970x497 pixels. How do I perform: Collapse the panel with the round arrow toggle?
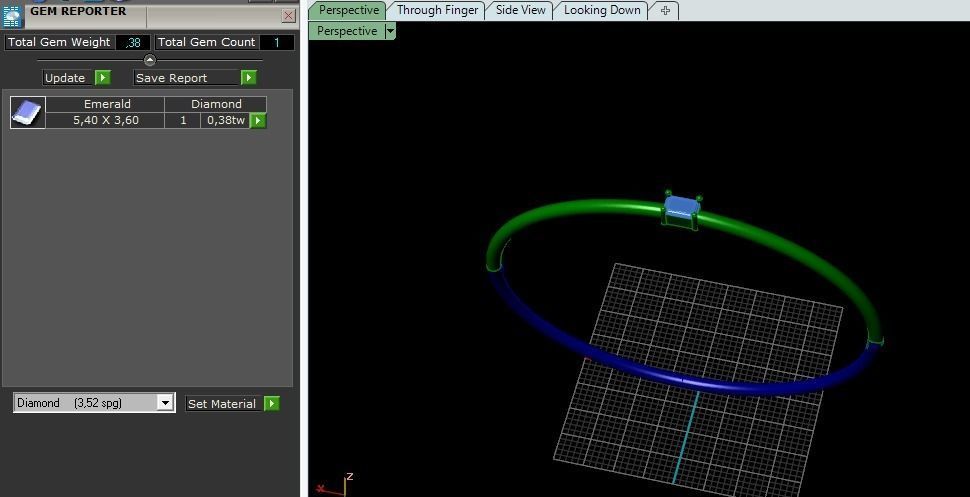[150, 60]
